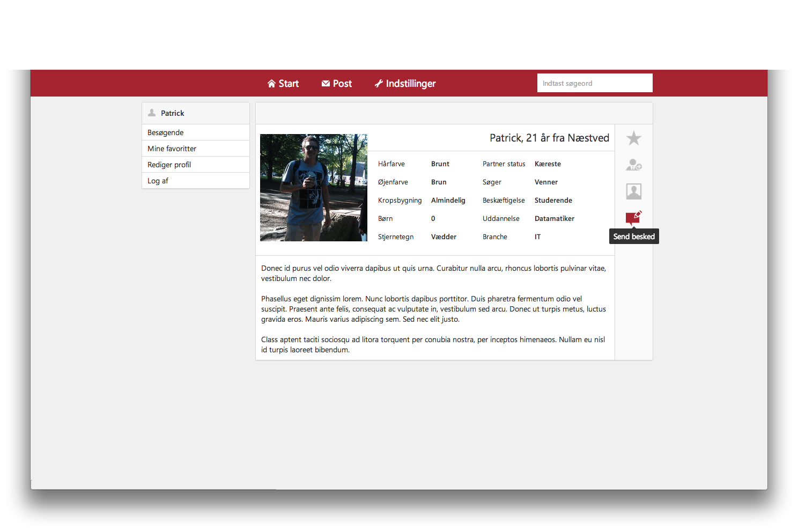Click the 'Kropsbygning' label
The height and width of the screenshot is (532, 798).
point(400,201)
